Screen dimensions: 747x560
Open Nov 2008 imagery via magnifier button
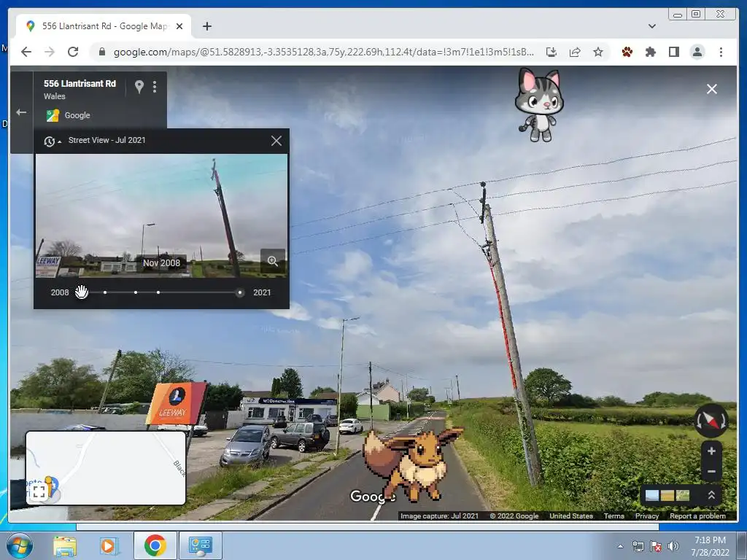click(x=273, y=261)
